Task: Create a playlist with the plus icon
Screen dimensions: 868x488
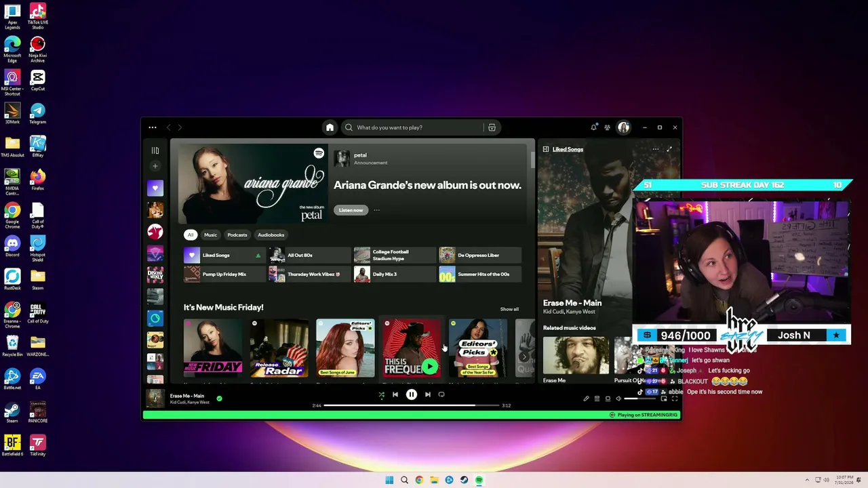Action: pos(155,166)
